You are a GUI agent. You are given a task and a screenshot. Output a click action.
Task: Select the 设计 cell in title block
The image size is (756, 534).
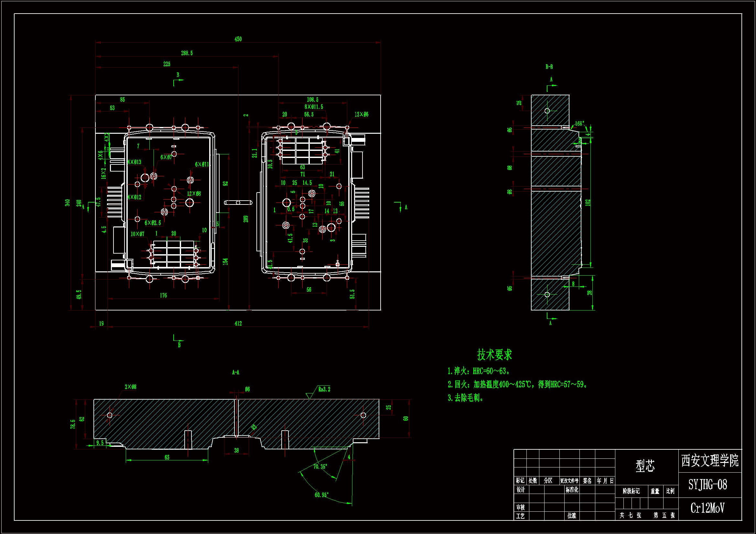tap(521, 490)
